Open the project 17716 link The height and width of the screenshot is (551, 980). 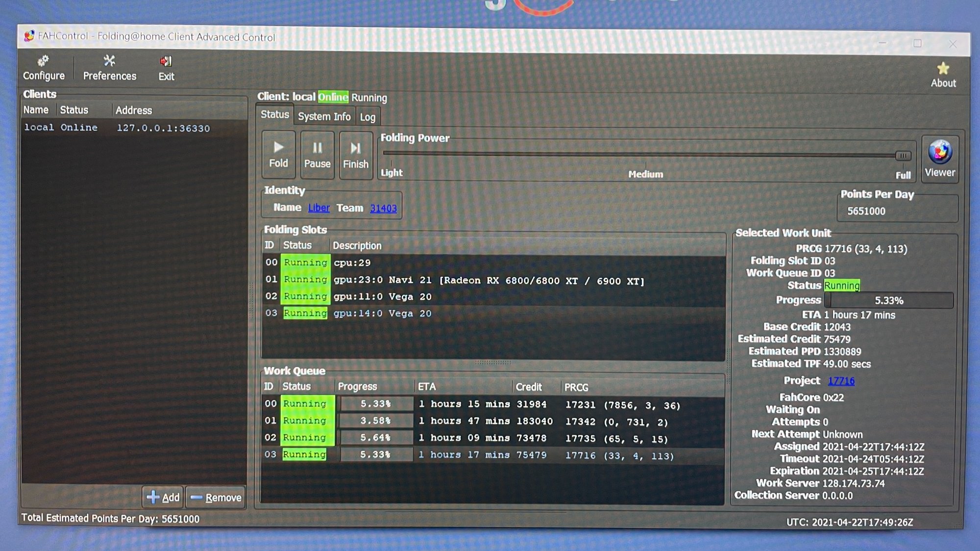pos(841,381)
